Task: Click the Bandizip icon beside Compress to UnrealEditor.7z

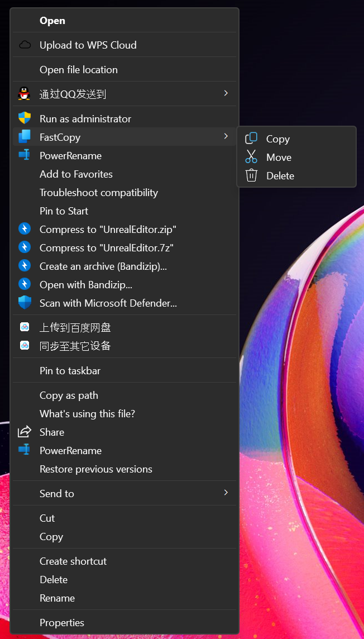Action: tap(25, 247)
